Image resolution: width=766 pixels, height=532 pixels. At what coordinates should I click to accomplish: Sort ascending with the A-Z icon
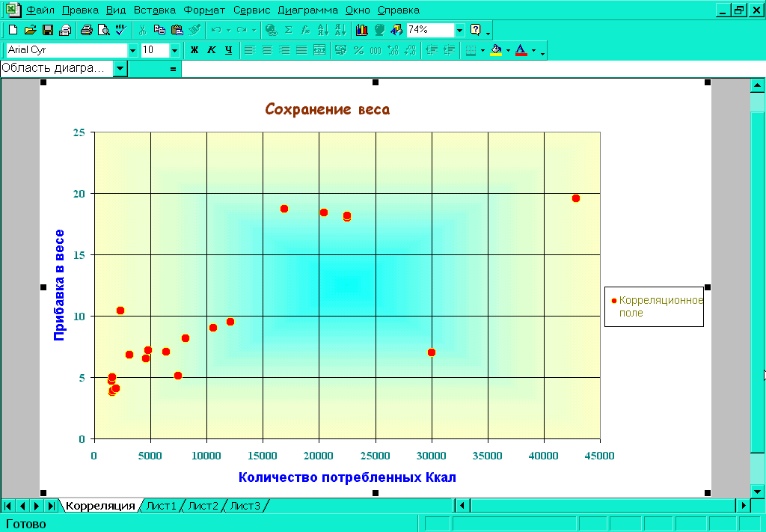(323, 30)
